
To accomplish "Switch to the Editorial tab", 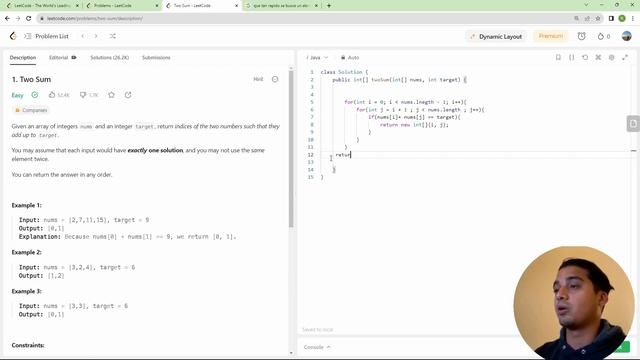I will pos(62,58).
